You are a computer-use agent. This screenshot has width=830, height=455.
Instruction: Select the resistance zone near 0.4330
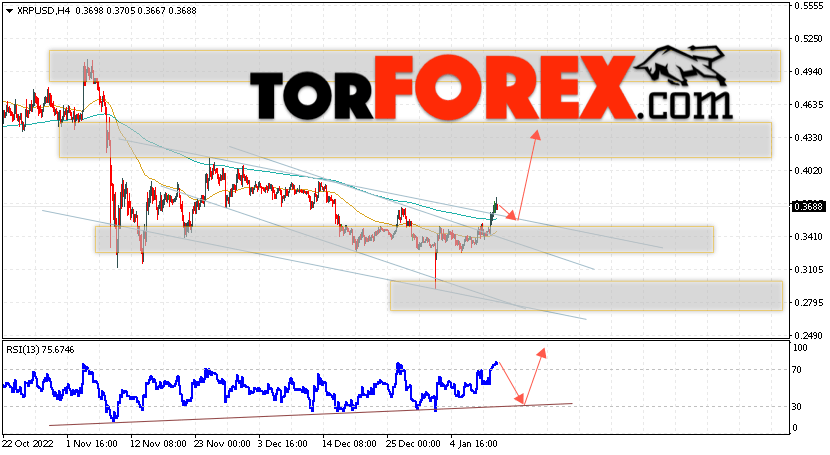coord(415,140)
